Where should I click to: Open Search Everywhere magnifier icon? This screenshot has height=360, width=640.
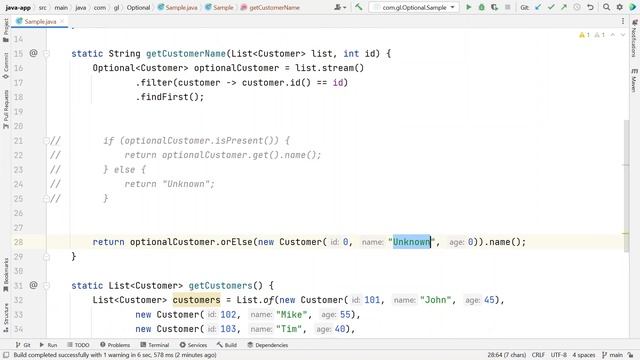coord(607,7)
